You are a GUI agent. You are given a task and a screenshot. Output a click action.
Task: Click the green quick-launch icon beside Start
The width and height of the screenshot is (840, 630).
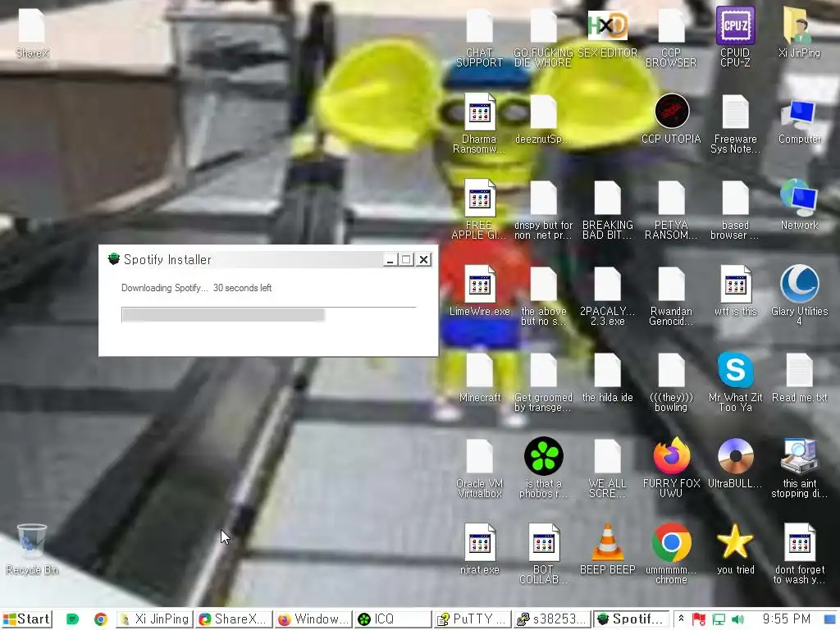pyautogui.click(x=72, y=619)
